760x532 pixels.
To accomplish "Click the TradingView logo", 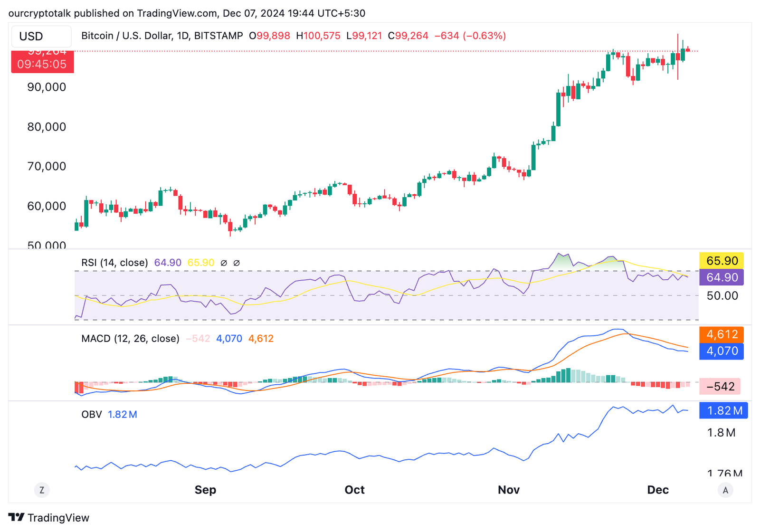I will point(49,517).
